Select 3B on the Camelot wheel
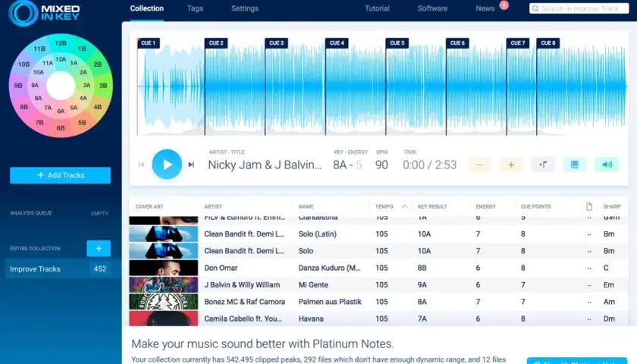The width and height of the screenshot is (637, 364). (103, 86)
